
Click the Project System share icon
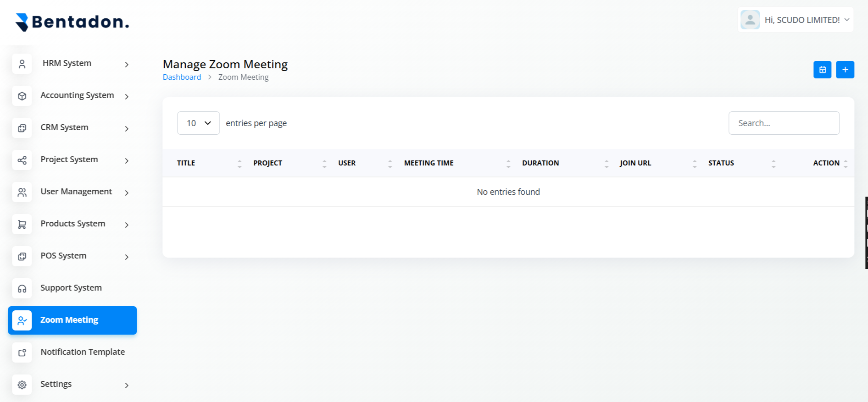22,160
